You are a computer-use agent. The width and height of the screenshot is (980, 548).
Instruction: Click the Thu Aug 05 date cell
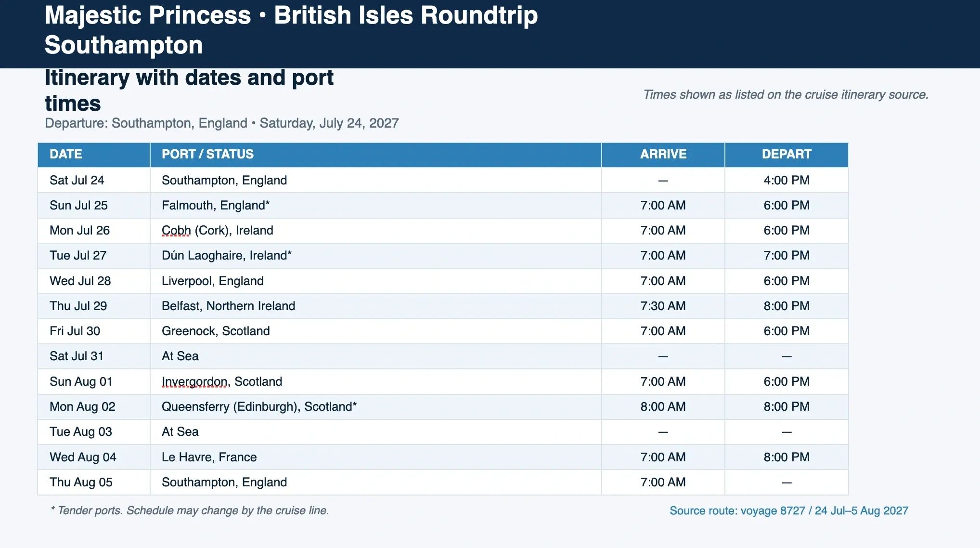click(x=81, y=483)
